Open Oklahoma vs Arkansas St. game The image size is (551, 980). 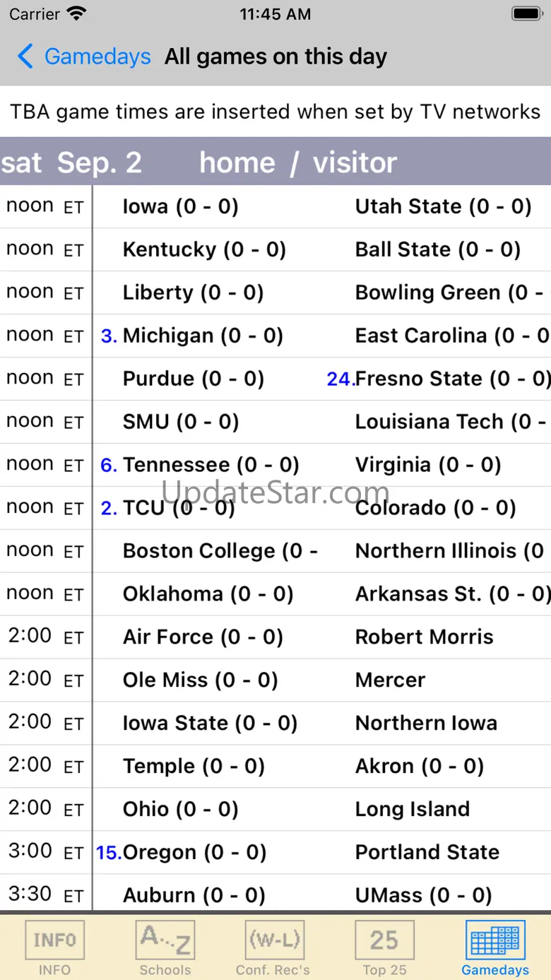[x=275, y=594]
